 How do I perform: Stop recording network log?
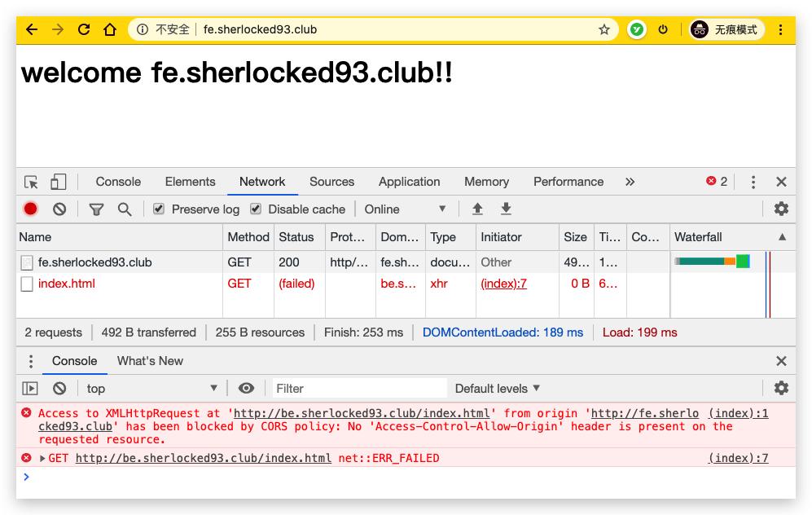click(31, 209)
